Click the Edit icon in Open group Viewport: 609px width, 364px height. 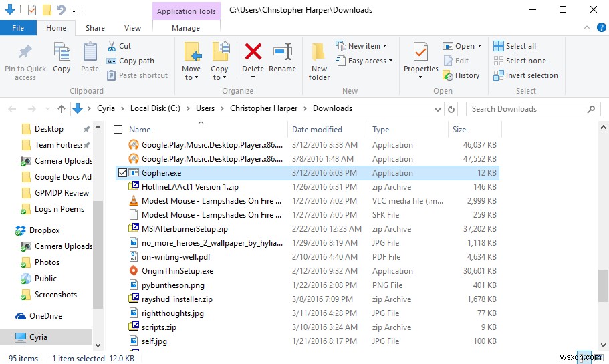click(448, 61)
